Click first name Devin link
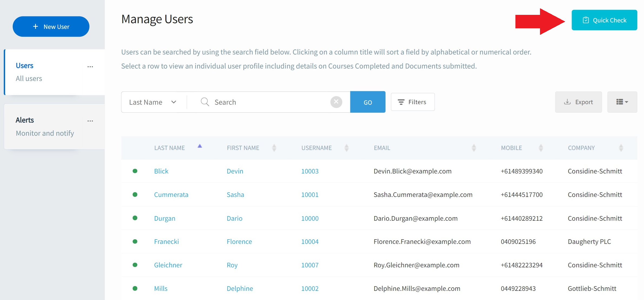 [235, 171]
